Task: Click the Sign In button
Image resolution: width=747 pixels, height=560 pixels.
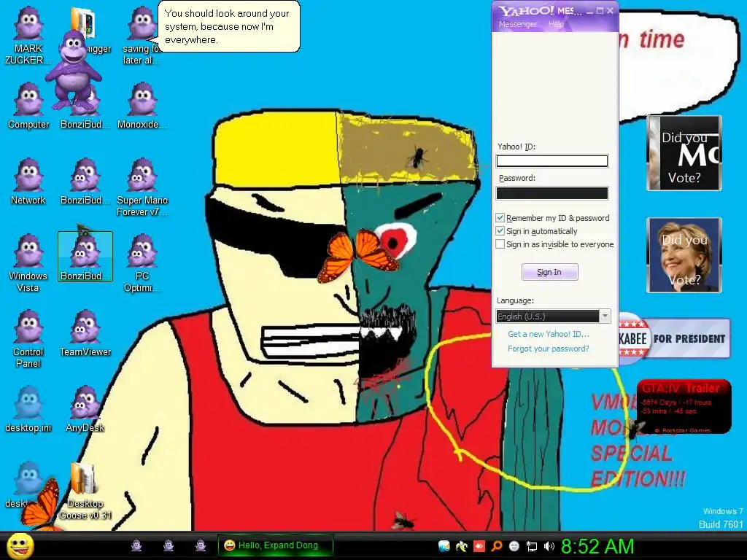Action: pyautogui.click(x=550, y=272)
